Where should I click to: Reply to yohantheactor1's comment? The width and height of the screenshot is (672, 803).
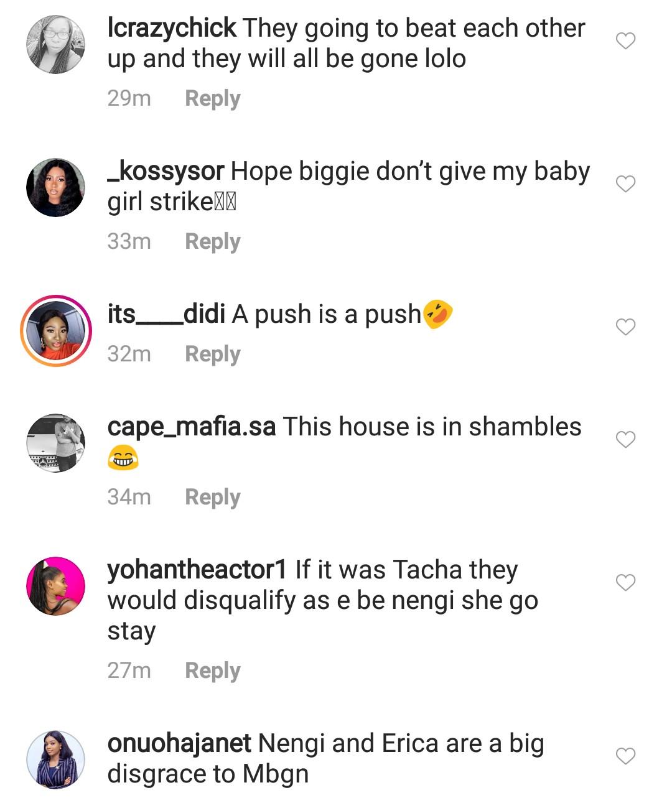[212, 671]
